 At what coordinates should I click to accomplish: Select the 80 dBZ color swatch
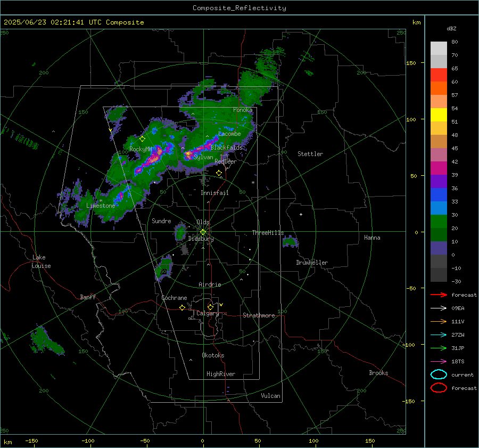pyautogui.click(x=439, y=48)
